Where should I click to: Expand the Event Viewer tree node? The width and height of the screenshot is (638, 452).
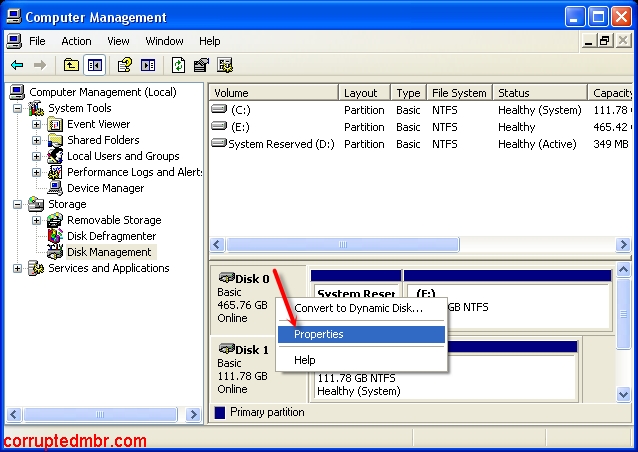[36, 124]
